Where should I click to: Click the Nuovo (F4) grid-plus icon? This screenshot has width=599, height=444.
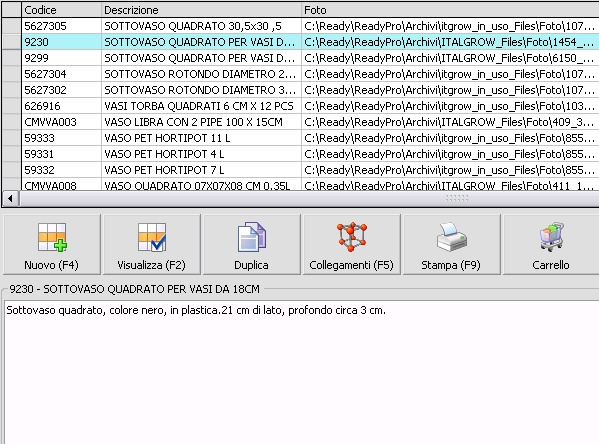point(52,238)
